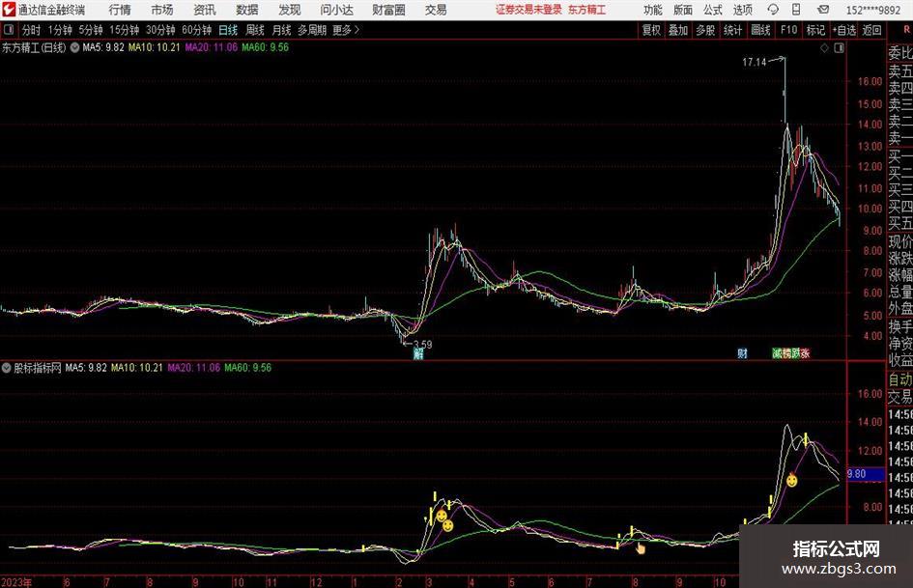Switch to the 分时 period tab
913x588 pixels.
pos(31,30)
